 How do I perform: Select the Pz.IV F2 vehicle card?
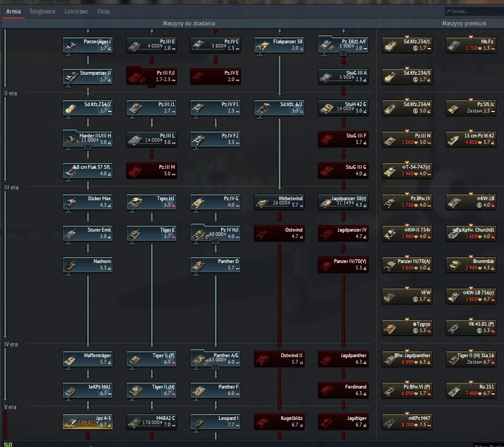[215, 139]
